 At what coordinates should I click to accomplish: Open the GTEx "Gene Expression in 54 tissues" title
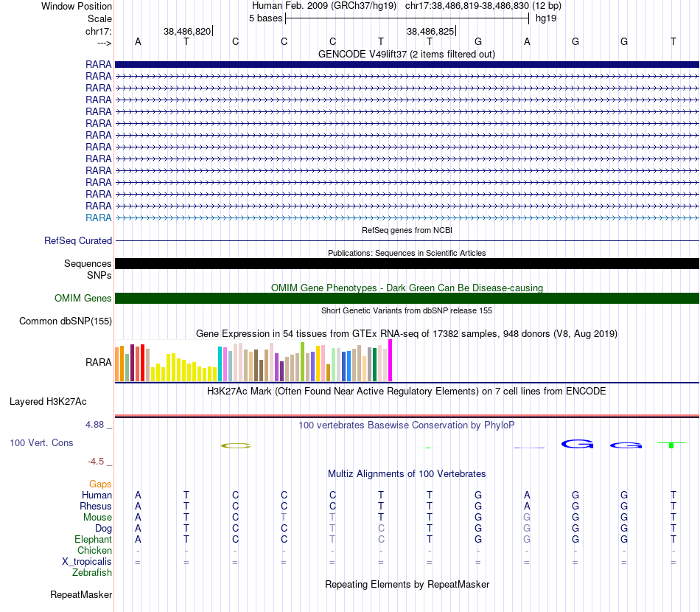point(406,334)
